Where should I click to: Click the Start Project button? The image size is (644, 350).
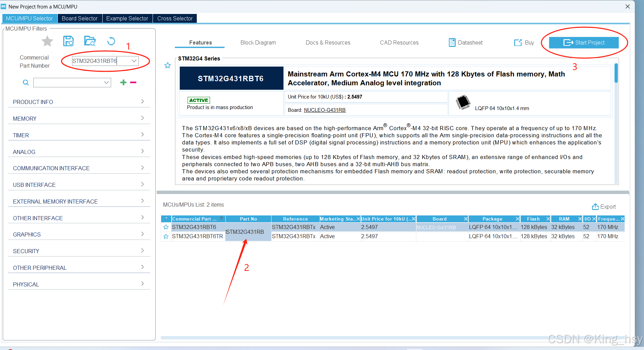(584, 42)
